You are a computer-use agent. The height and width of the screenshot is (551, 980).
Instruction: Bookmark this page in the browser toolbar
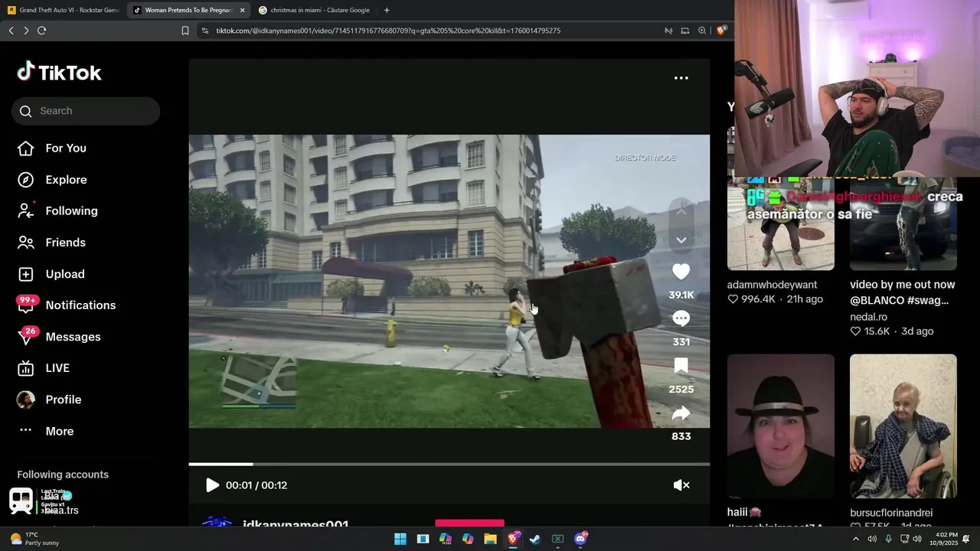tap(185, 31)
